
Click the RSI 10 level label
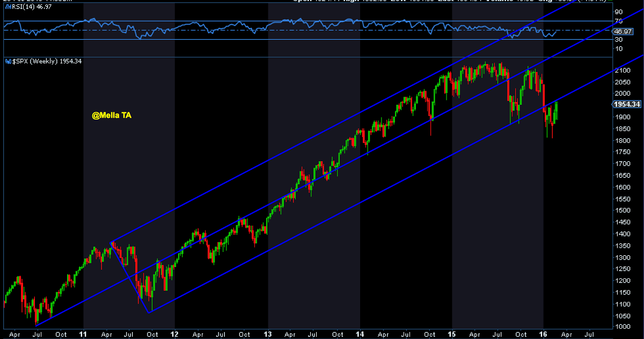coord(619,49)
